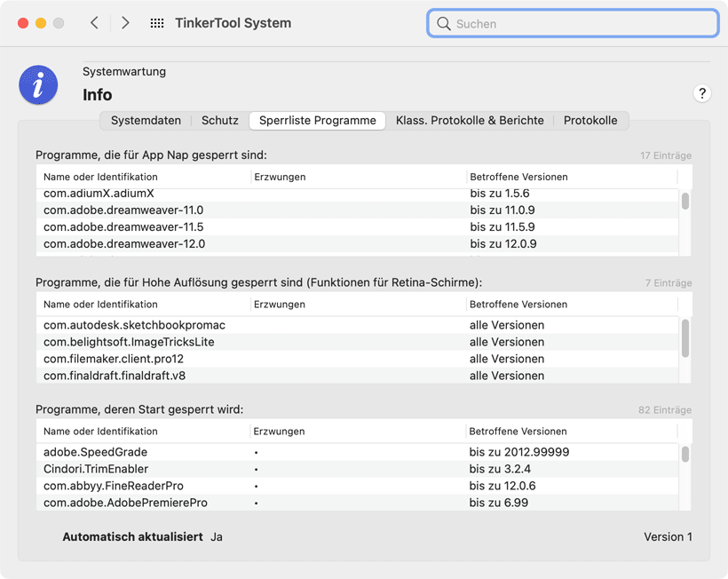Click the Start gesperrt list scrollbar thumb
This screenshot has height=579, width=728.
[684, 454]
